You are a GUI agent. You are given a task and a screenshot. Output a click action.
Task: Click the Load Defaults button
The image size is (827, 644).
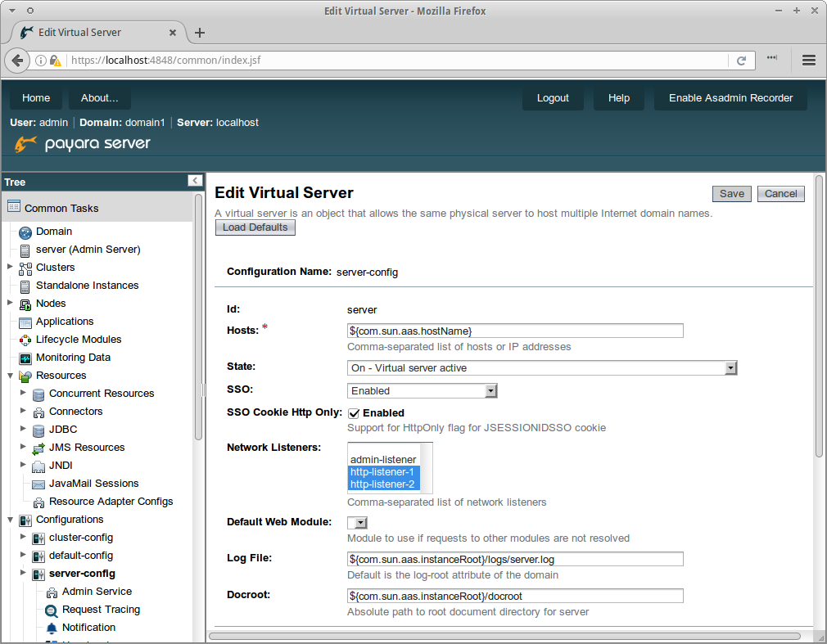pos(255,227)
